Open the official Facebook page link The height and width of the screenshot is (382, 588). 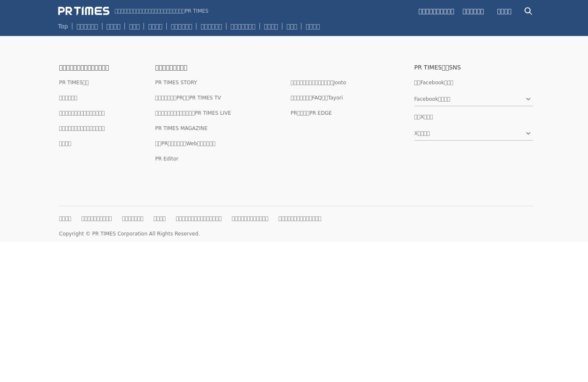click(x=433, y=83)
